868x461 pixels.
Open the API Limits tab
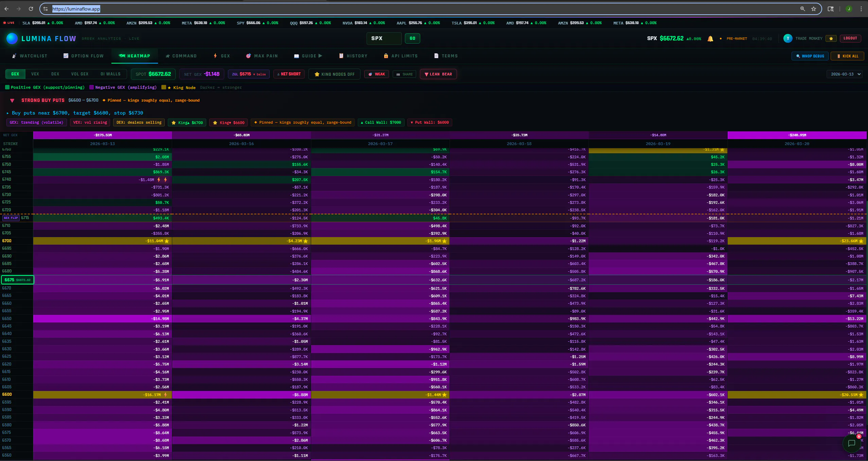[x=401, y=56]
